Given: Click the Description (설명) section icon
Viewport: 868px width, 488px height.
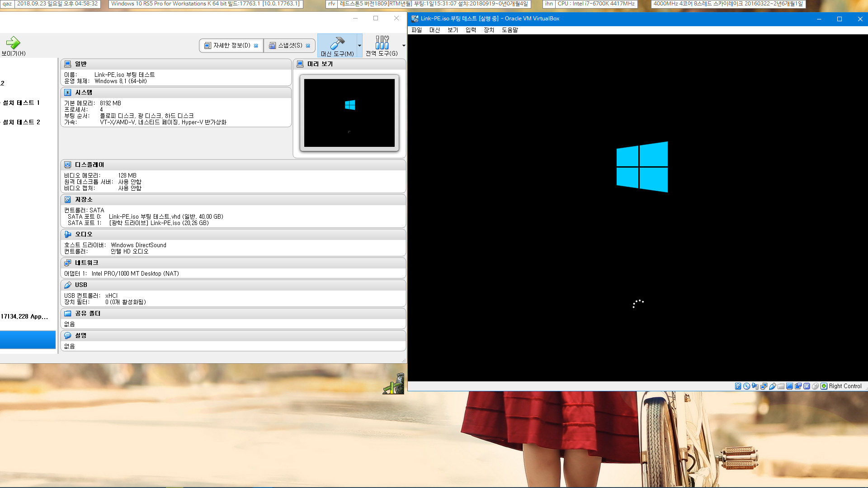Looking at the screenshot, I should [x=68, y=335].
